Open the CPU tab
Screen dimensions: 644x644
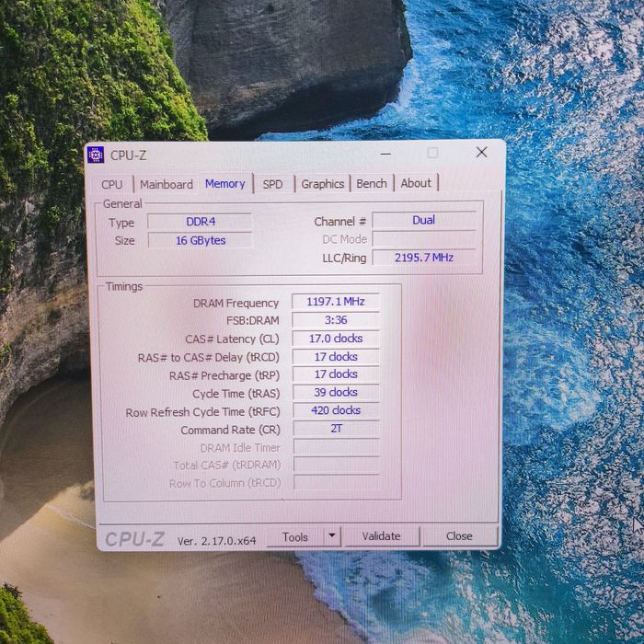pyautogui.click(x=112, y=184)
